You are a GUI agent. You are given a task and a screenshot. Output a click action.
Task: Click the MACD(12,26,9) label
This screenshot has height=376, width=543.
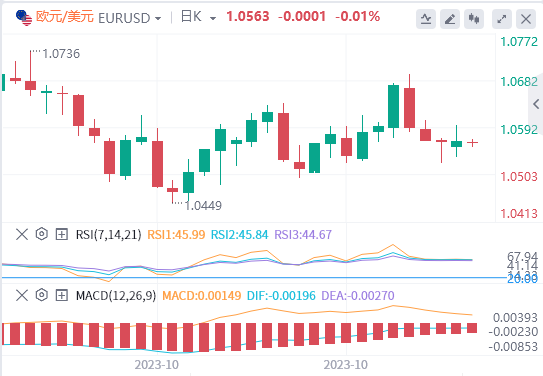pos(116,296)
